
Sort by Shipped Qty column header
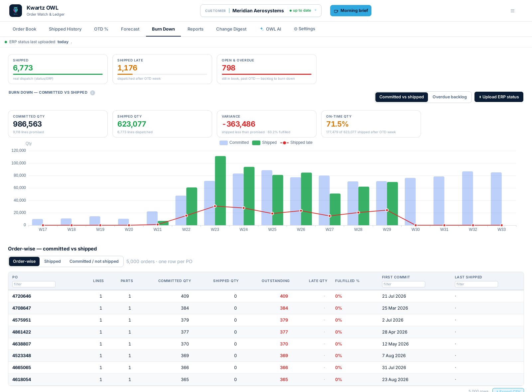coord(226,281)
